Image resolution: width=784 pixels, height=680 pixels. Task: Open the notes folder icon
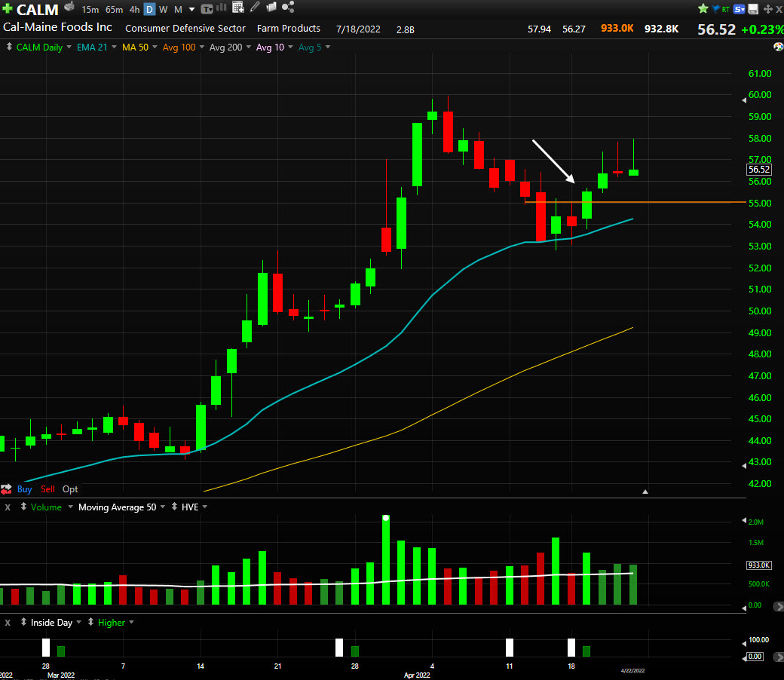(271, 7)
